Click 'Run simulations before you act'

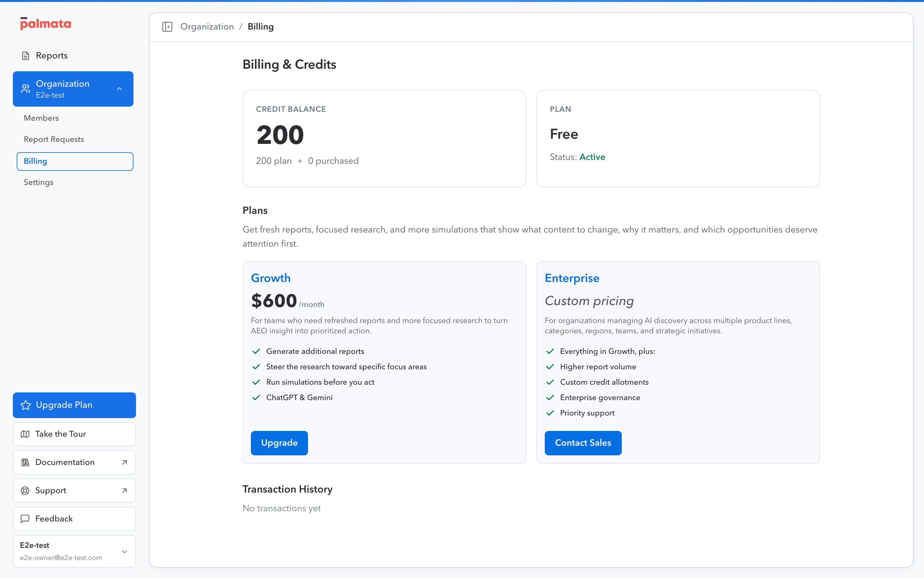[x=320, y=382]
